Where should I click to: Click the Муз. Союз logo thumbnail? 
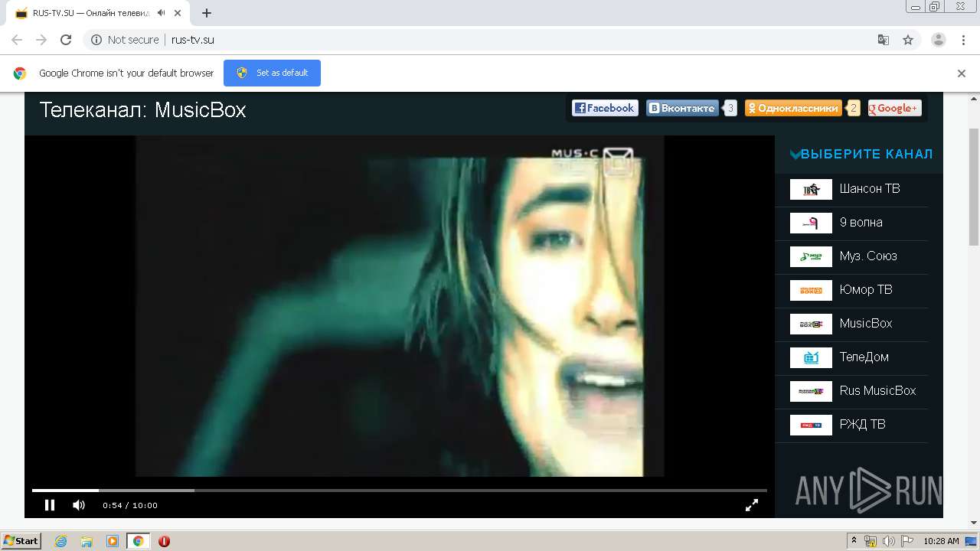[811, 256]
